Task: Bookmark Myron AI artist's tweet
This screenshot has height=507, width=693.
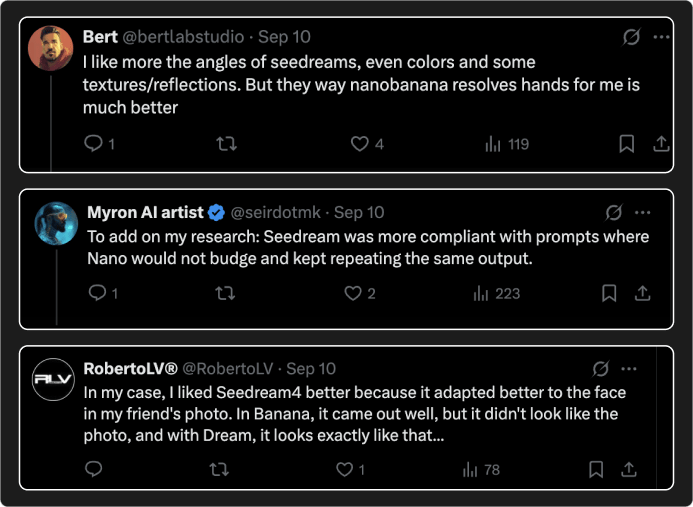Action: (609, 293)
